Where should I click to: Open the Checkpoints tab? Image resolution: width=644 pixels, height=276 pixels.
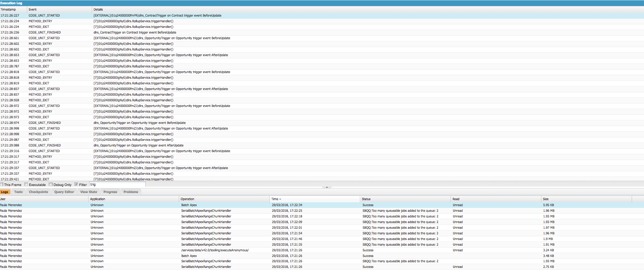coord(38,192)
